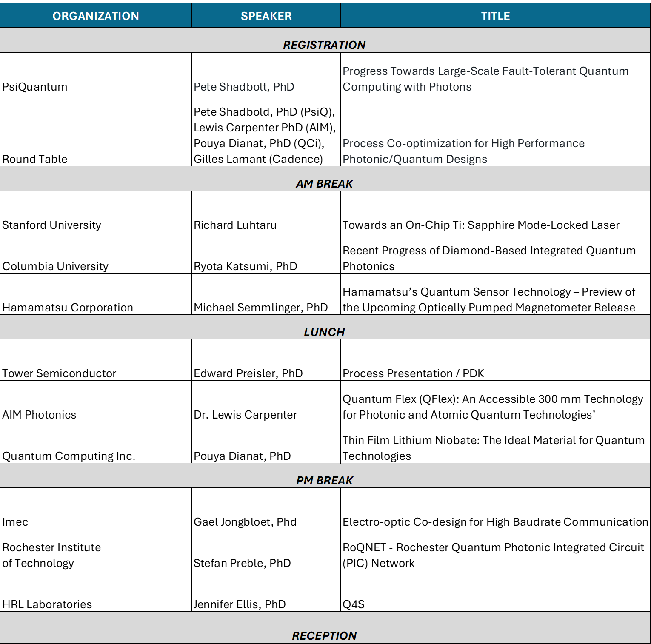Click the Electro-optic Co-design title cell
The width and height of the screenshot is (651, 644).
pos(495,508)
